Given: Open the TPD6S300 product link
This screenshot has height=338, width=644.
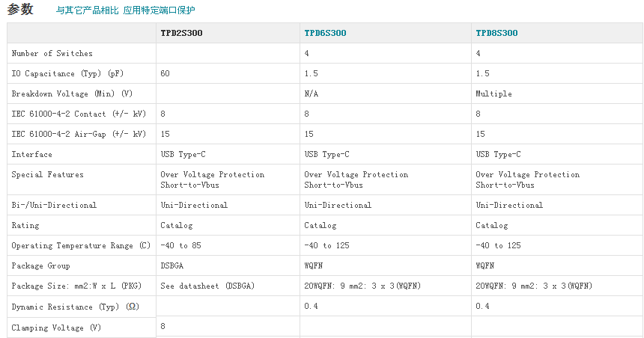Looking at the screenshot, I should pos(325,33).
